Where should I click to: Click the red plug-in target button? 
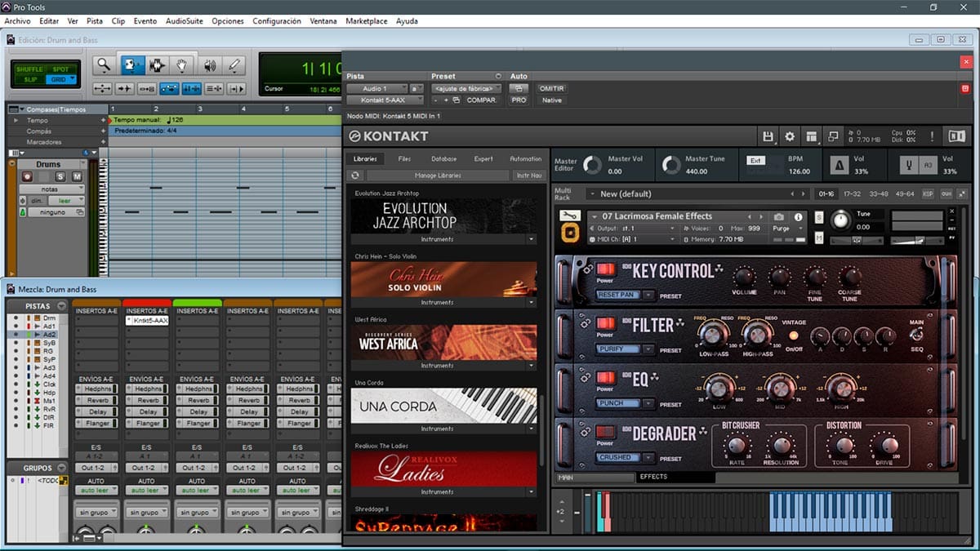coord(966,88)
